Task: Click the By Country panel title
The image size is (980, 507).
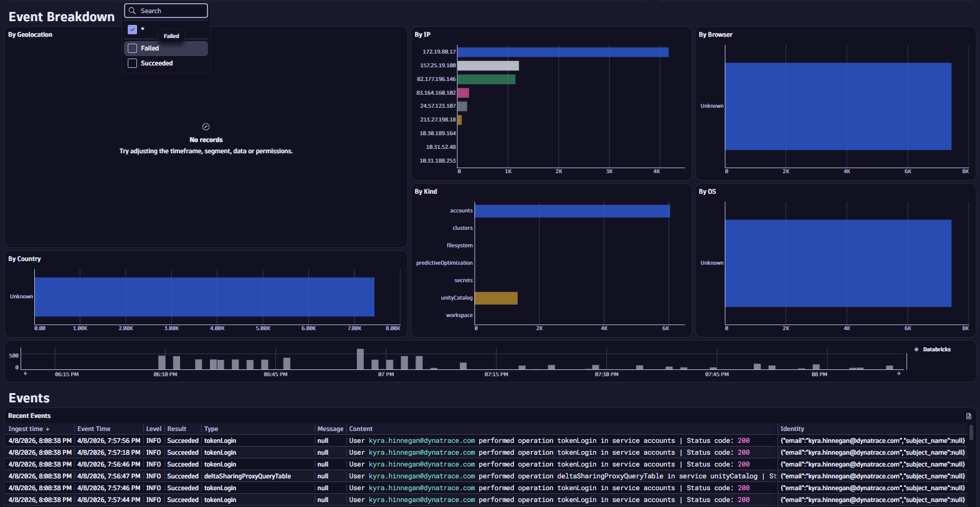Action: [x=24, y=259]
